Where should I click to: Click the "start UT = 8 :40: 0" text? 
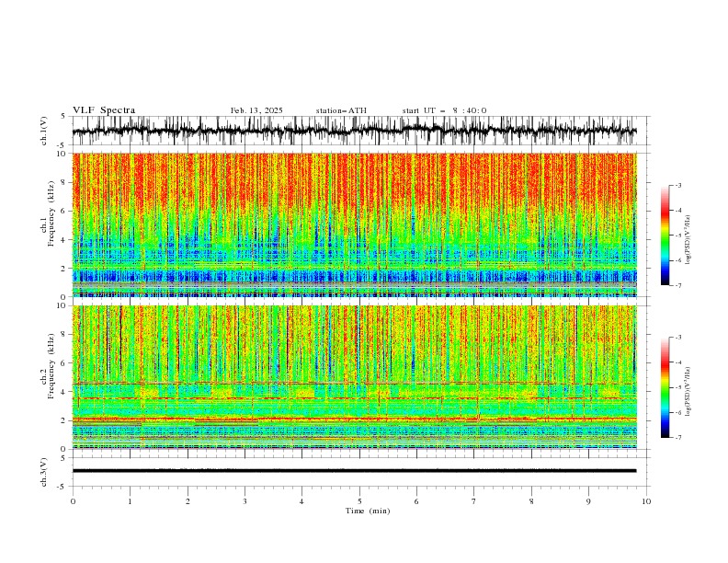444,110
